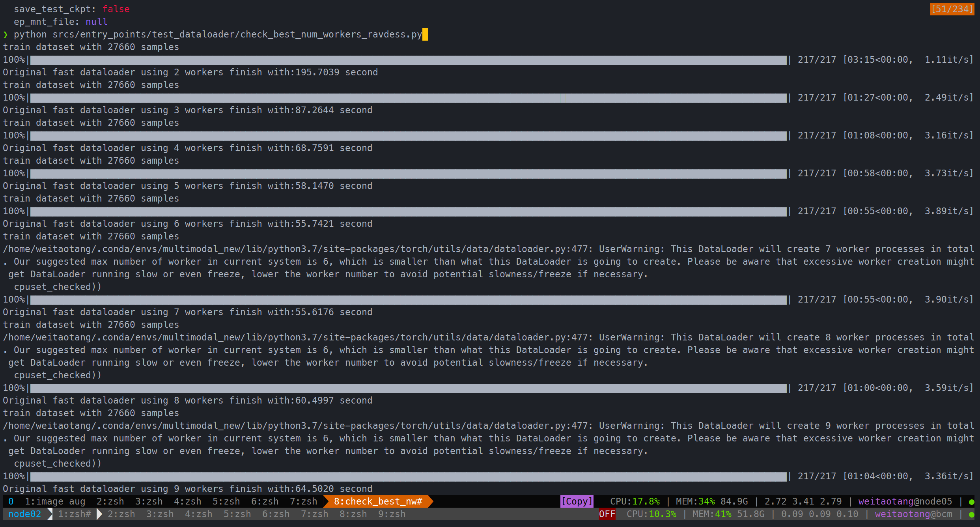
Task: Click the [51/234] scroll position indicator
Action: coord(952,9)
